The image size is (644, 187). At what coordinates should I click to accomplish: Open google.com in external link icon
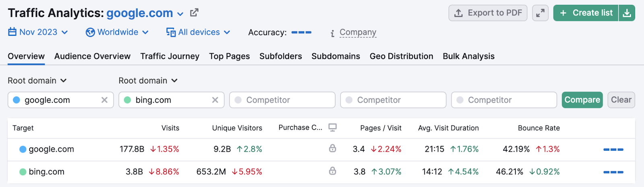(194, 13)
